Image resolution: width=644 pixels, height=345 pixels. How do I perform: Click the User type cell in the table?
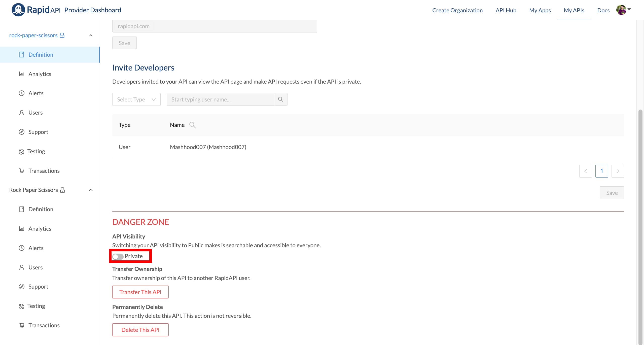(124, 147)
